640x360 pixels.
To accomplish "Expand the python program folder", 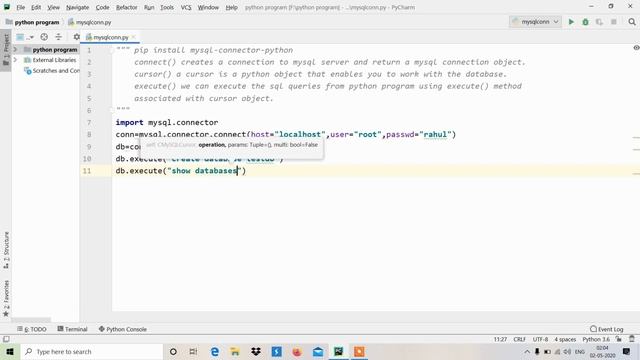I will (x=16, y=49).
